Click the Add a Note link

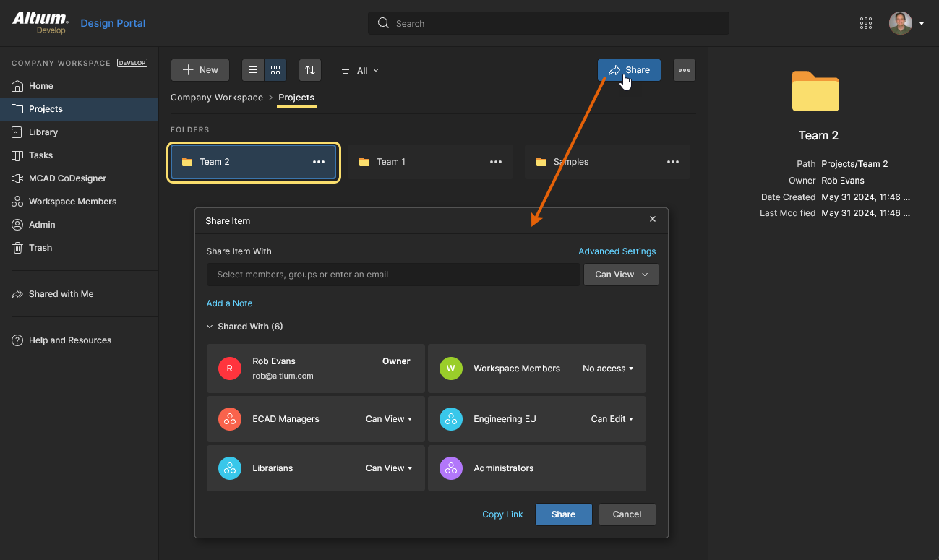point(229,303)
